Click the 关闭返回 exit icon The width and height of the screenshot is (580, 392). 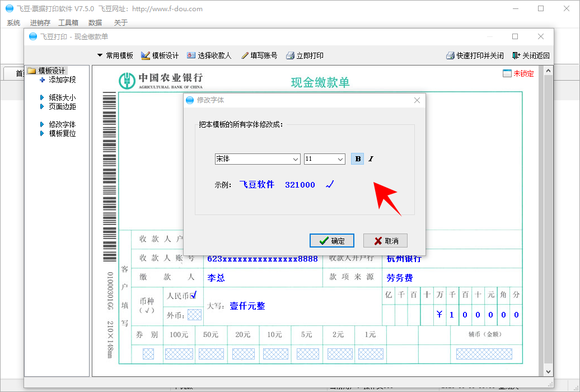tap(516, 55)
